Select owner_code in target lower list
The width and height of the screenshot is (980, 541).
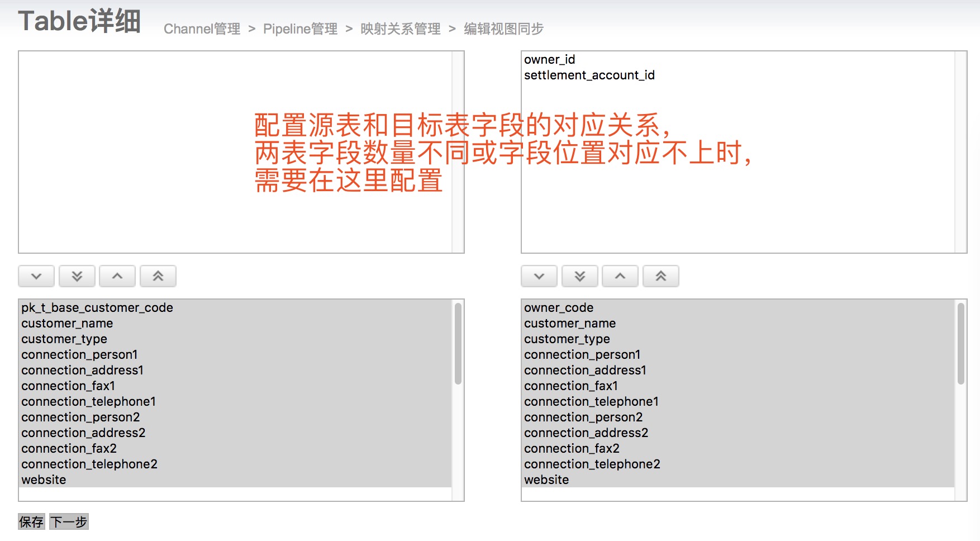(x=738, y=307)
